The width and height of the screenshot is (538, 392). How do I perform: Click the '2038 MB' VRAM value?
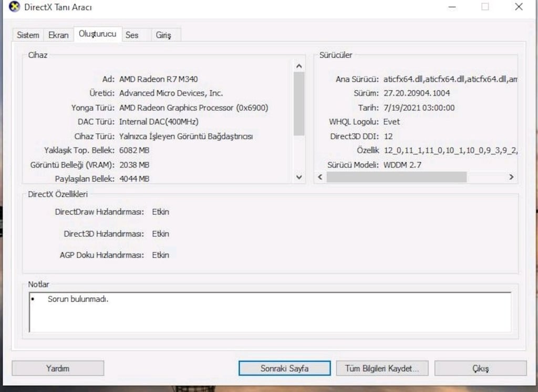pos(134,165)
